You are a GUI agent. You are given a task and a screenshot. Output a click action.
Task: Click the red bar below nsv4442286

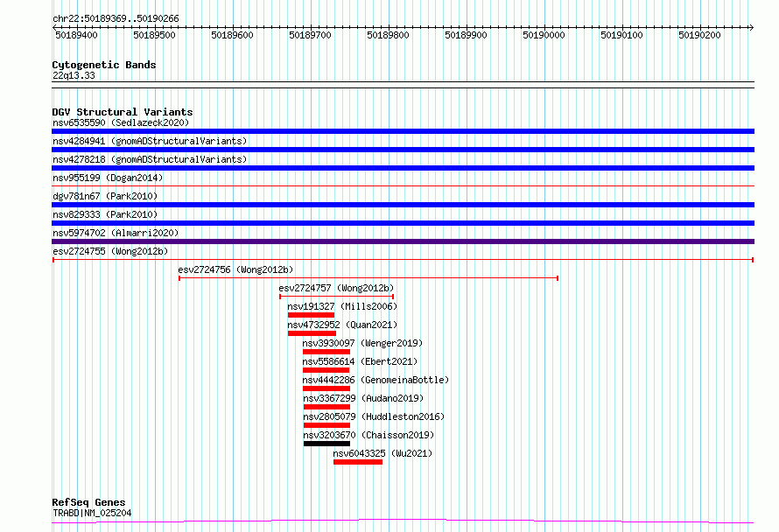coord(326,388)
